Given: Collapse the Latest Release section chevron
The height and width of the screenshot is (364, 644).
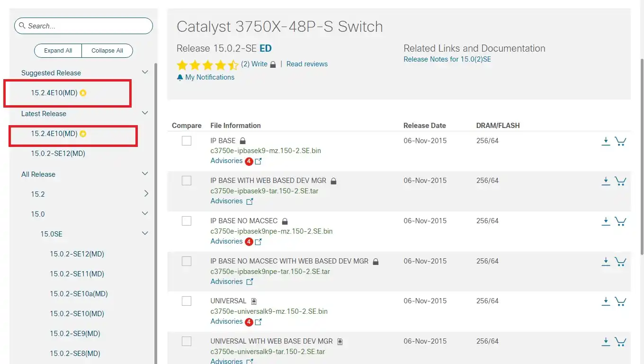Looking at the screenshot, I should point(145,113).
